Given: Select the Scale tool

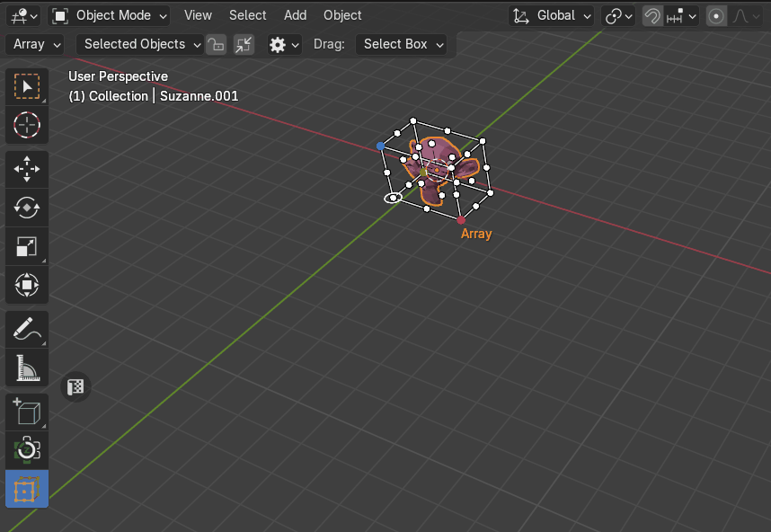Looking at the screenshot, I should [x=27, y=246].
